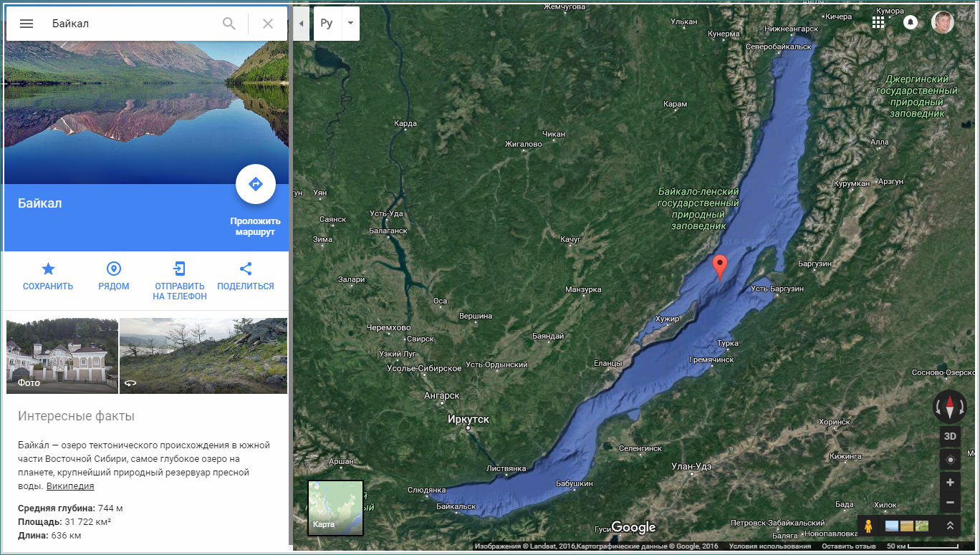Zoom in with the plus button

point(950,482)
